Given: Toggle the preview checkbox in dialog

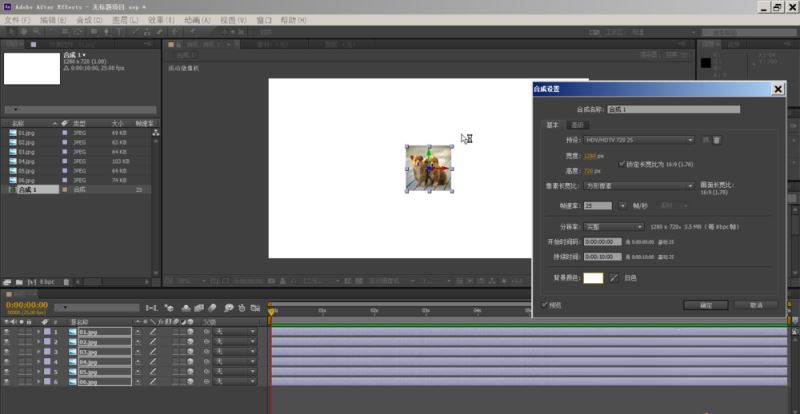Looking at the screenshot, I should [544, 305].
